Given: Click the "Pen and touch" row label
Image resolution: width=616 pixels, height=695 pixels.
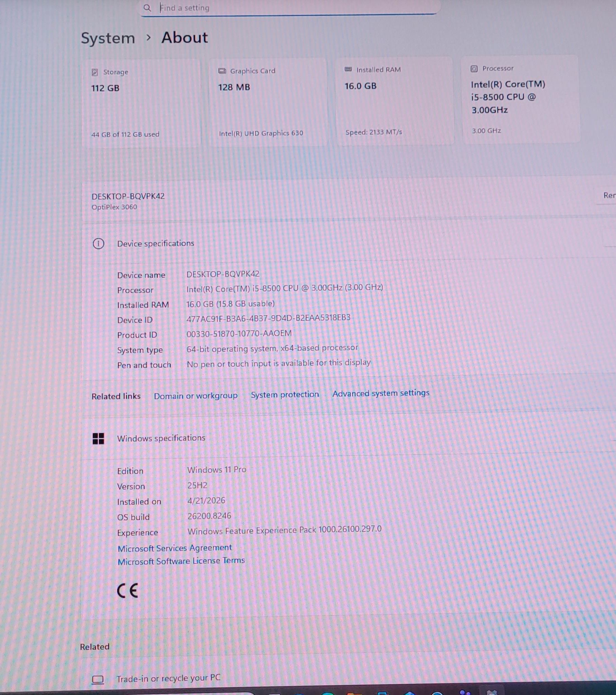Looking at the screenshot, I should coord(144,365).
